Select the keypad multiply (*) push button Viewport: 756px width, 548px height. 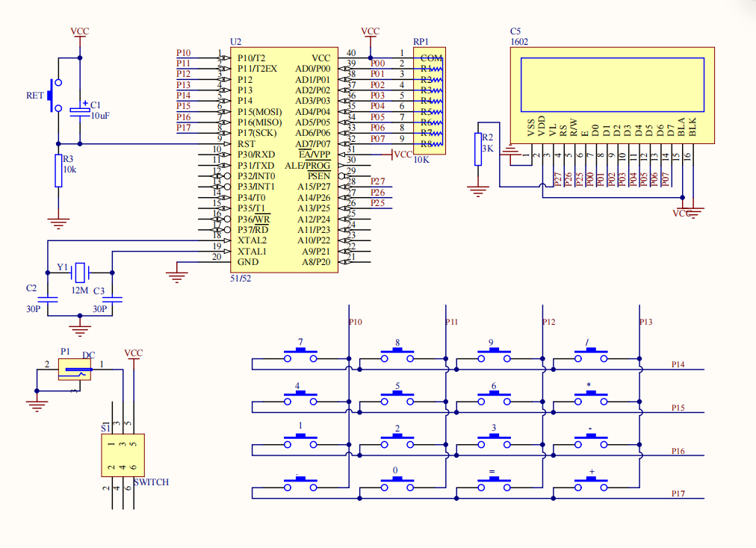click(x=591, y=398)
